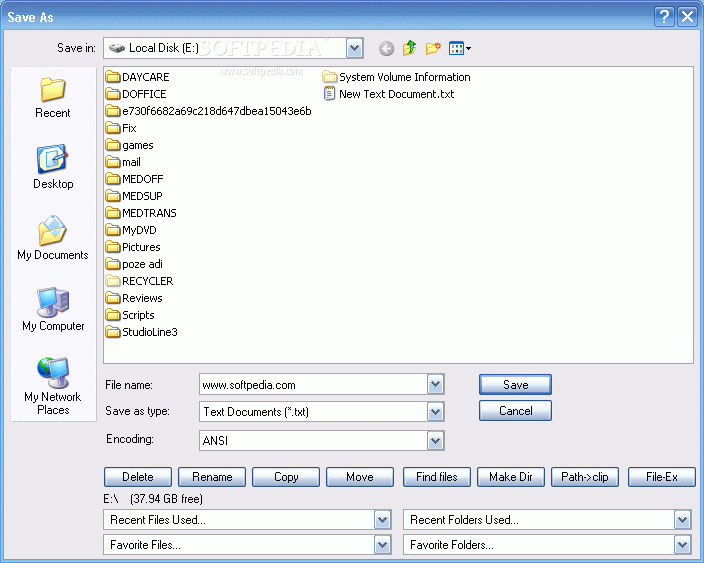Viewport: 704px width, 563px height.
Task: Select the DOFFICE folder icon
Action: pyautogui.click(x=113, y=94)
